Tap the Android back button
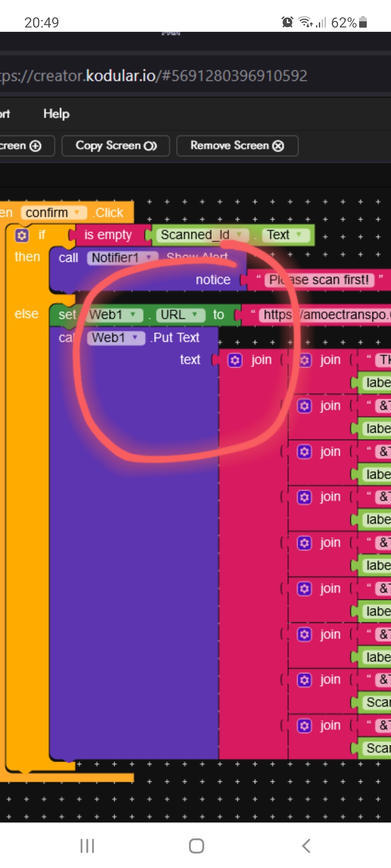 click(306, 846)
